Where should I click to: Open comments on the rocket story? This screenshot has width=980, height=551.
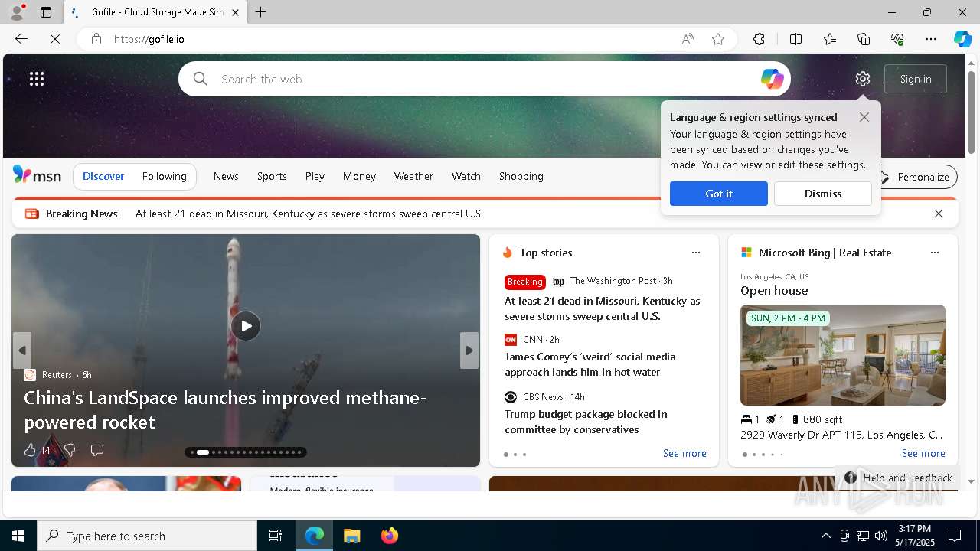tap(97, 450)
